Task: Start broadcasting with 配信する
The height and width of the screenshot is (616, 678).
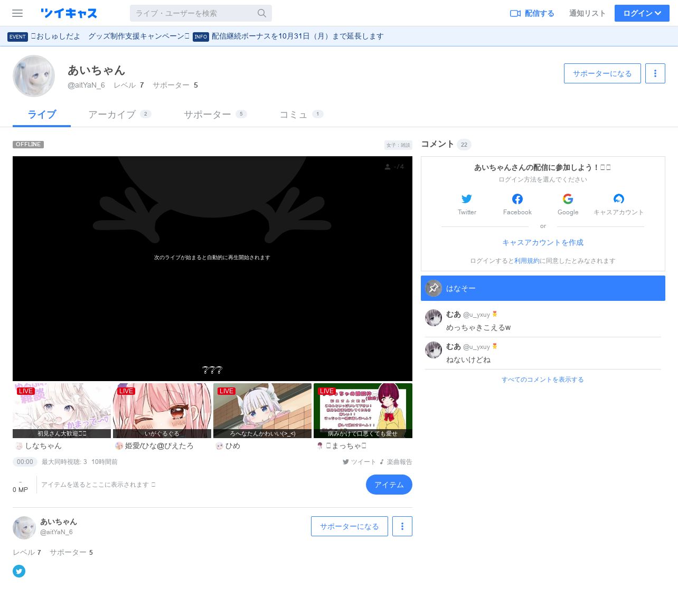Action: tap(532, 13)
